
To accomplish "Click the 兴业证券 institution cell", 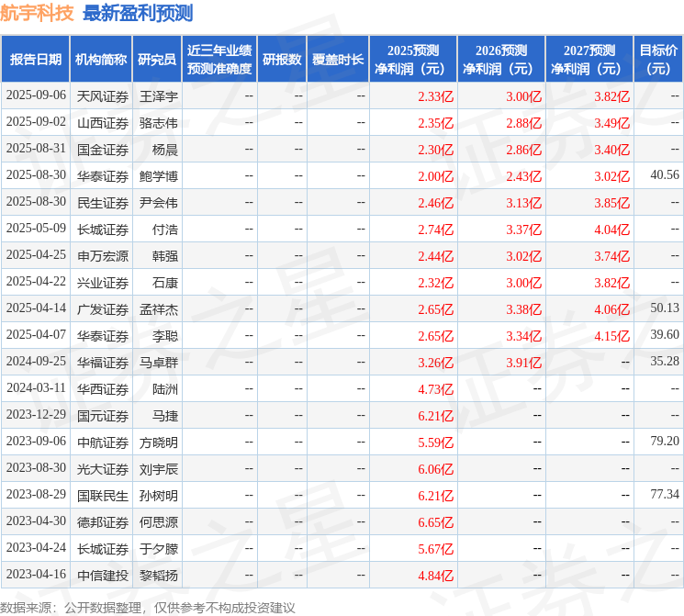I will pos(103,283).
